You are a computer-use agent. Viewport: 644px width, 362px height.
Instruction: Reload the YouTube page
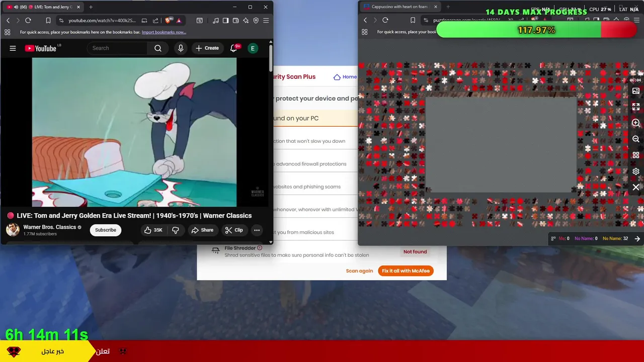pyautogui.click(x=28, y=21)
